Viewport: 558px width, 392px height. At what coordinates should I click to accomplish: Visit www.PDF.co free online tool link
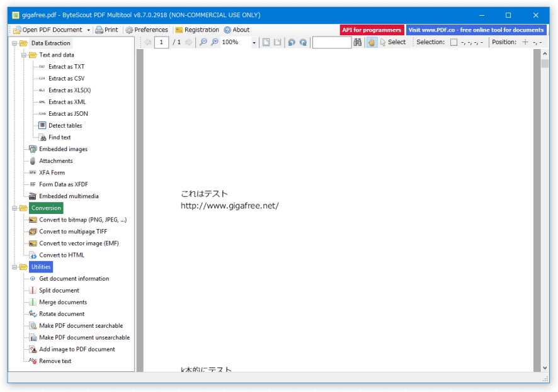coord(475,30)
